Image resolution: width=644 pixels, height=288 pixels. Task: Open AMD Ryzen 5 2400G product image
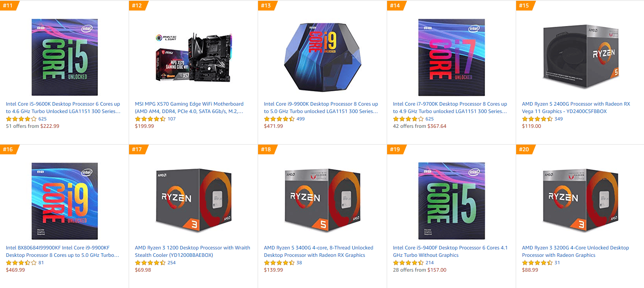pyautogui.click(x=581, y=57)
